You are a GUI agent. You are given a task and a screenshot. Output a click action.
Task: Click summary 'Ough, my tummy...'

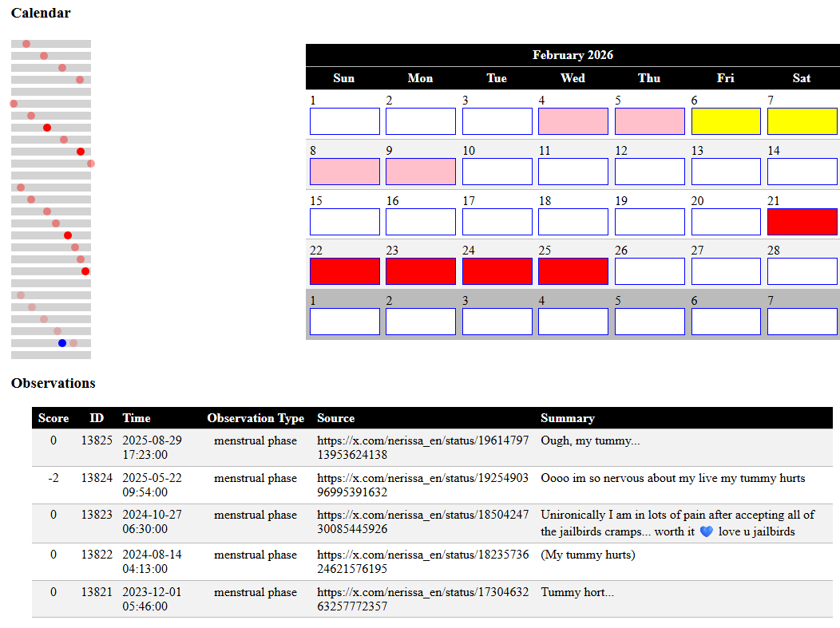tap(590, 440)
